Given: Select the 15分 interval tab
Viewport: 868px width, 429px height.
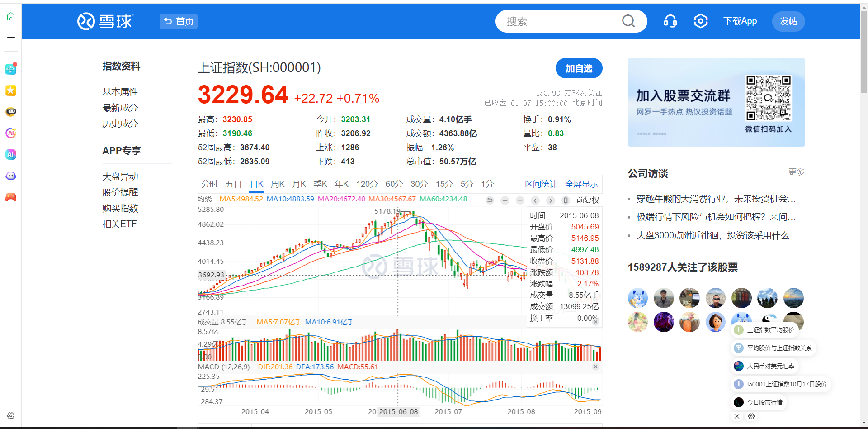Looking at the screenshot, I should pyautogui.click(x=444, y=184).
